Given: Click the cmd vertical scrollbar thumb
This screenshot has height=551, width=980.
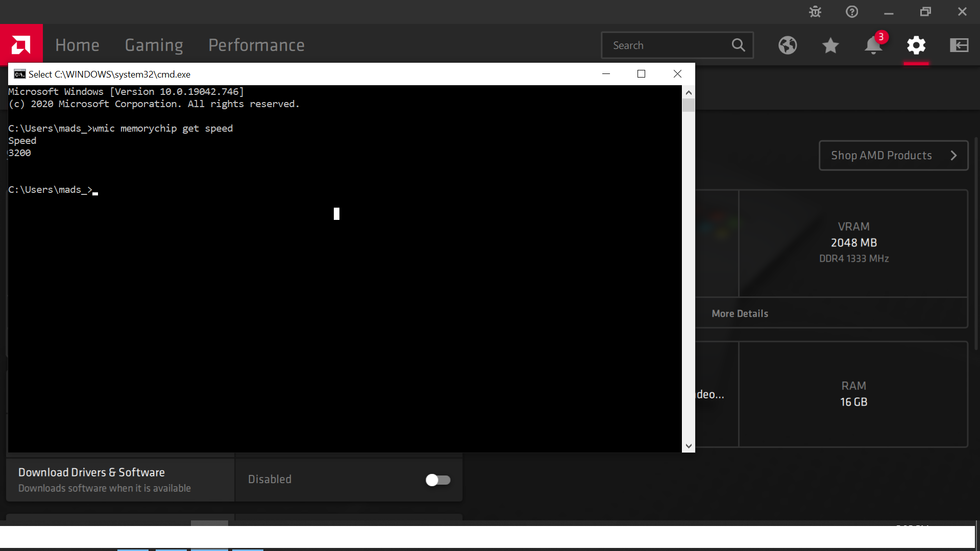Looking at the screenshot, I should click(x=689, y=105).
